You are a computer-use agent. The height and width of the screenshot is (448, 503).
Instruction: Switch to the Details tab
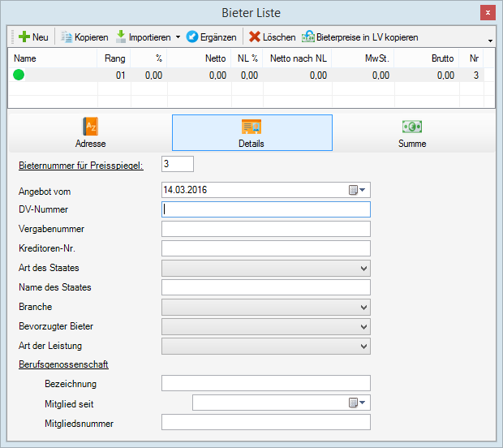[x=251, y=132]
